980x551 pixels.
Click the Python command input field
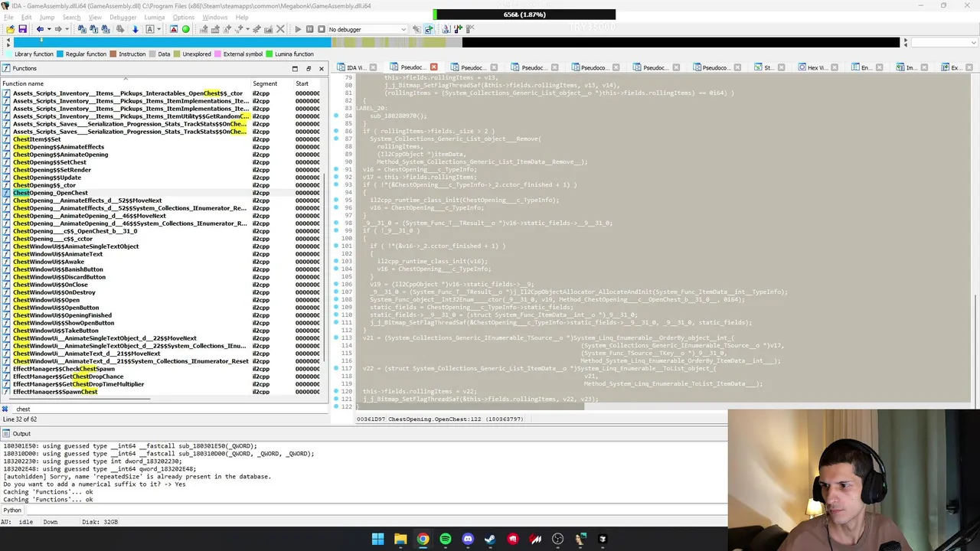tap(375, 510)
